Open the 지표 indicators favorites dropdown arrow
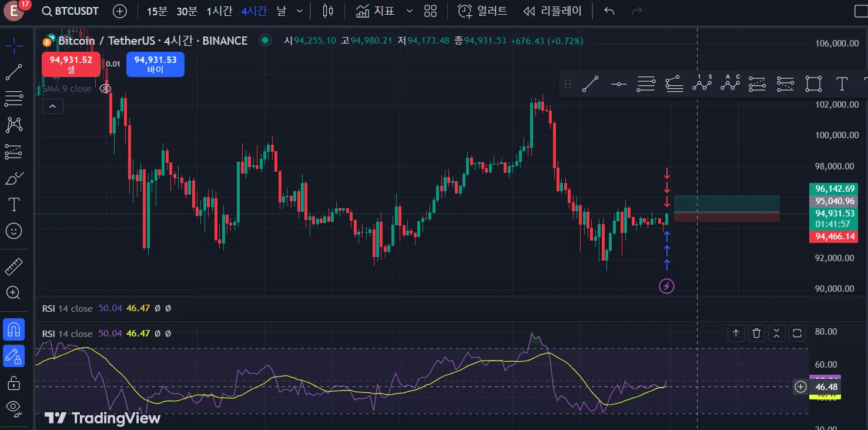868x430 pixels. pyautogui.click(x=410, y=11)
